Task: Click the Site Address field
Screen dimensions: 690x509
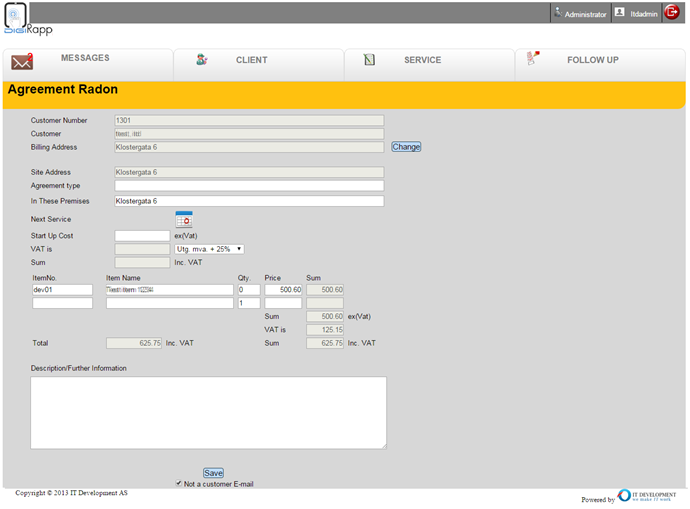Action: [249, 172]
